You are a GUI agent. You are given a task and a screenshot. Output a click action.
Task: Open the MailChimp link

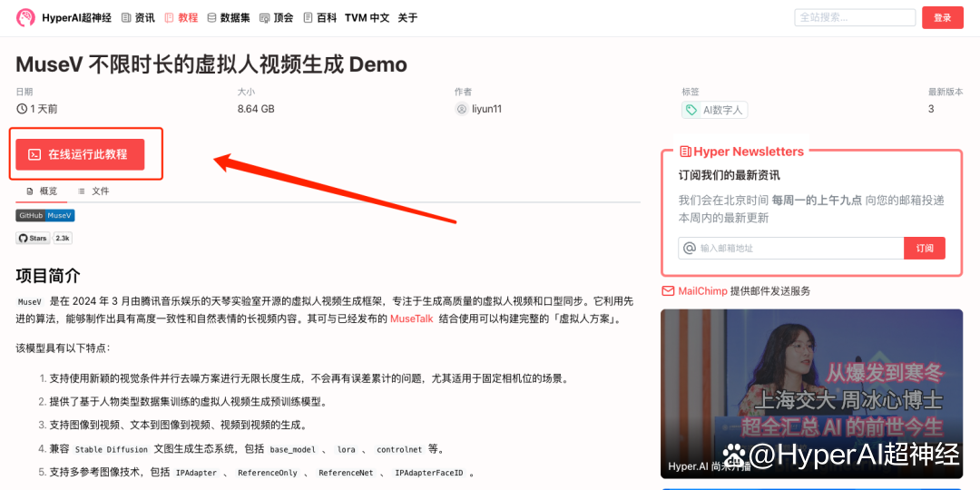[x=702, y=290]
